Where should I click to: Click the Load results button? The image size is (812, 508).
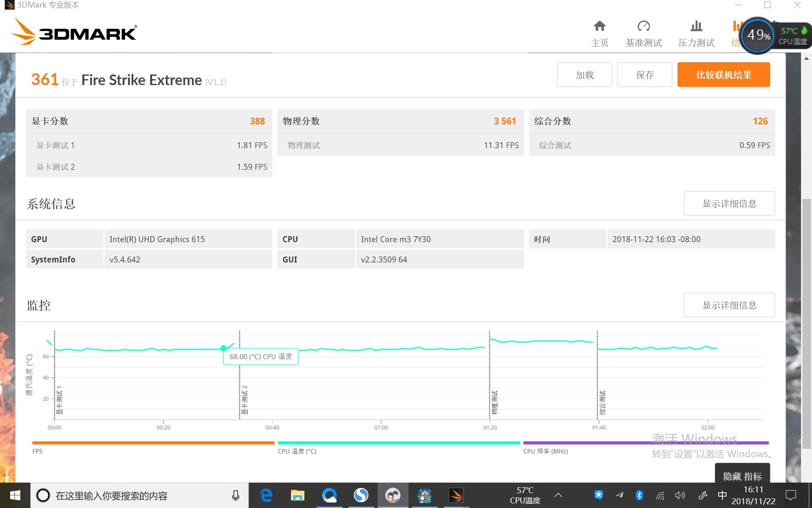(584, 75)
